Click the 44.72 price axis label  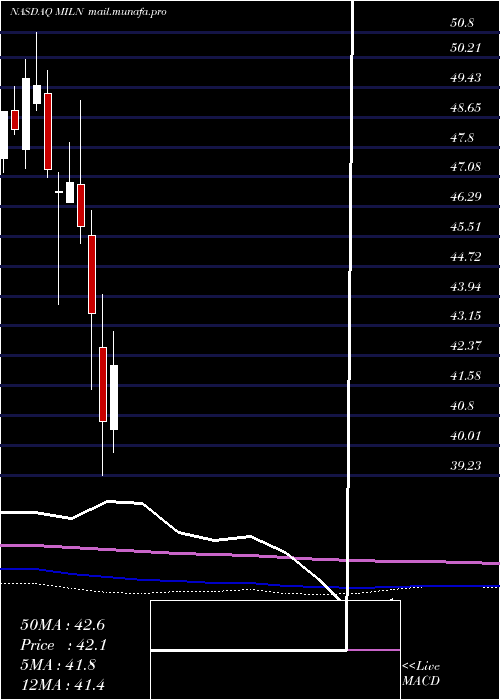tap(466, 257)
